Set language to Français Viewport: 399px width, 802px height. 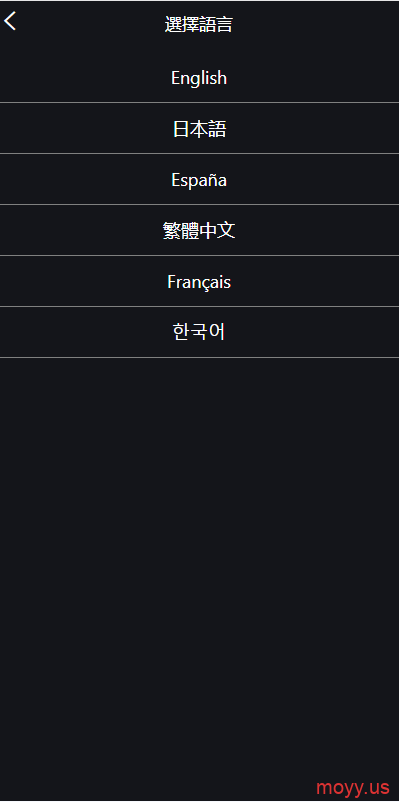tap(200, 281)
